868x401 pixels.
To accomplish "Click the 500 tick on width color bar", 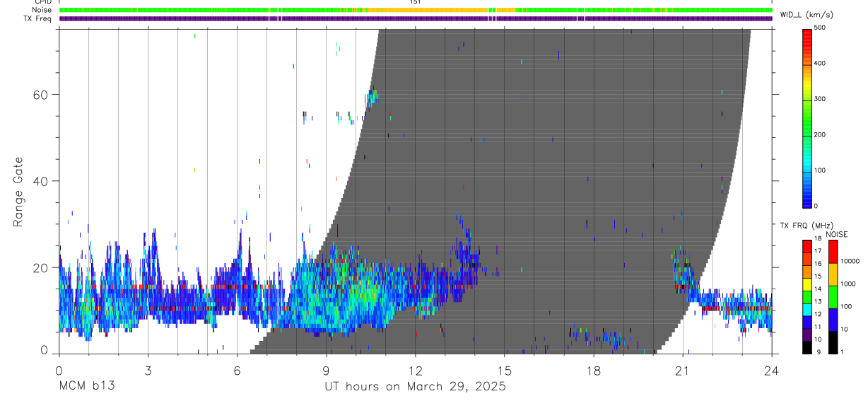I will coord(821,28).
